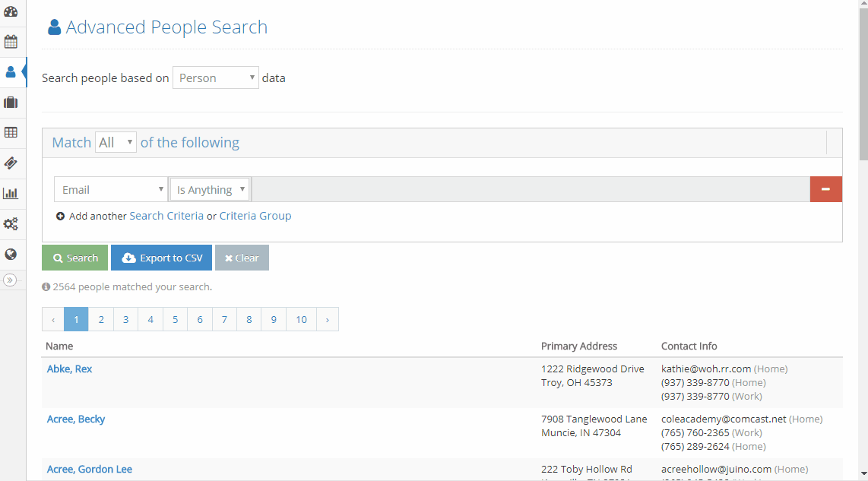Open the calendar icon in sidebar
Viewport: 868px width, 481px height.
click(x=11, y=42)
